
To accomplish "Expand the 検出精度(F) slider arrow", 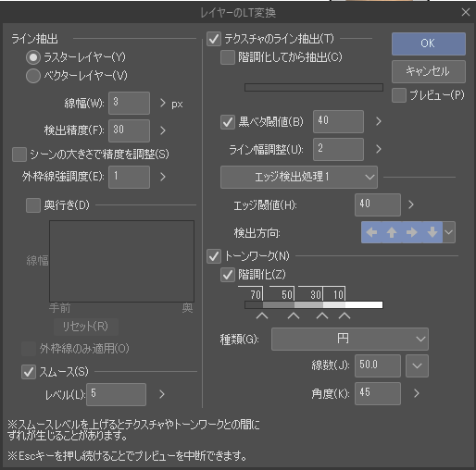I will 163,130.
